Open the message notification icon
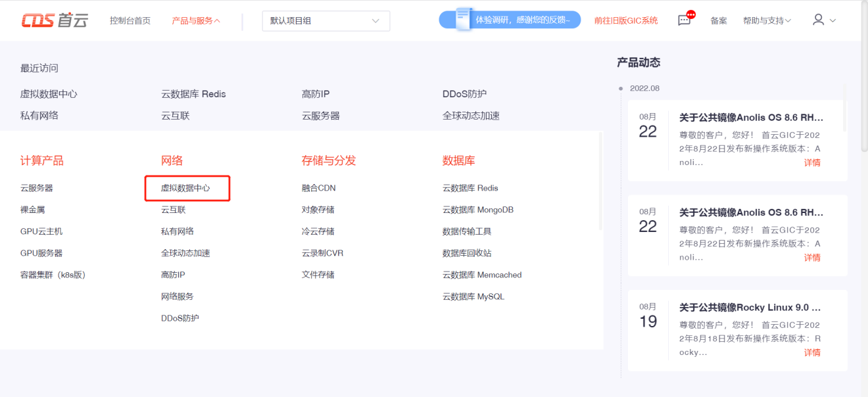The height and width of the screenshot is (397, 868). click(685, 19)
